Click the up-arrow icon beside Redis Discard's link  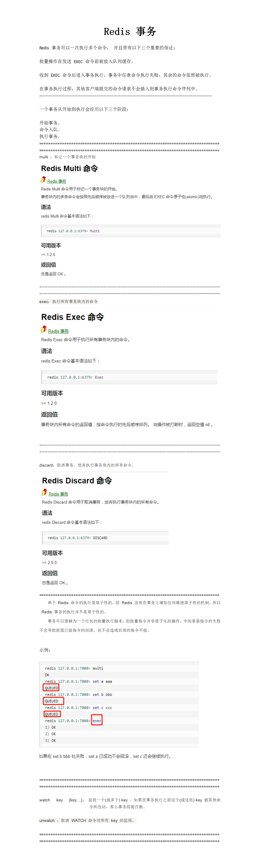44,492
